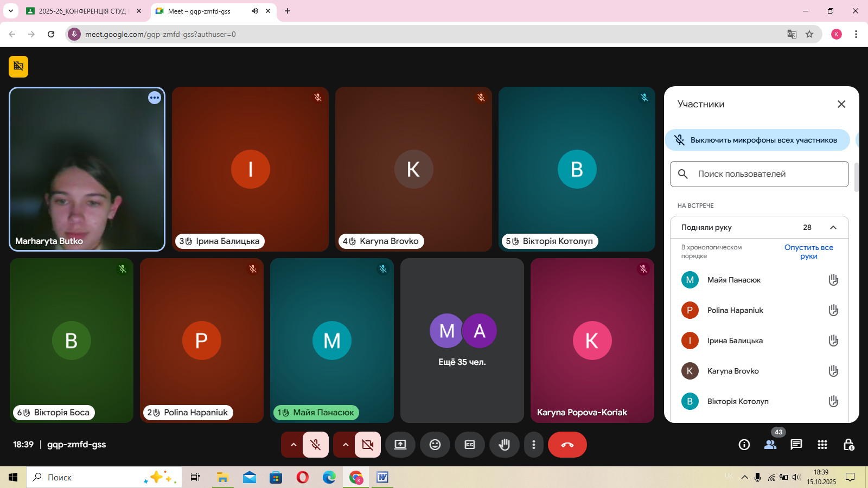
Task: Open the activities grid icon
Action: [x=822, y=445]
